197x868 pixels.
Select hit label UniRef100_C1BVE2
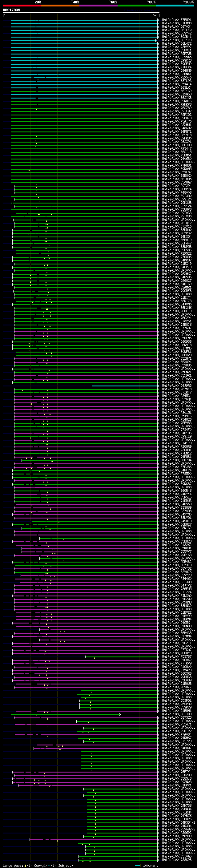177,612
